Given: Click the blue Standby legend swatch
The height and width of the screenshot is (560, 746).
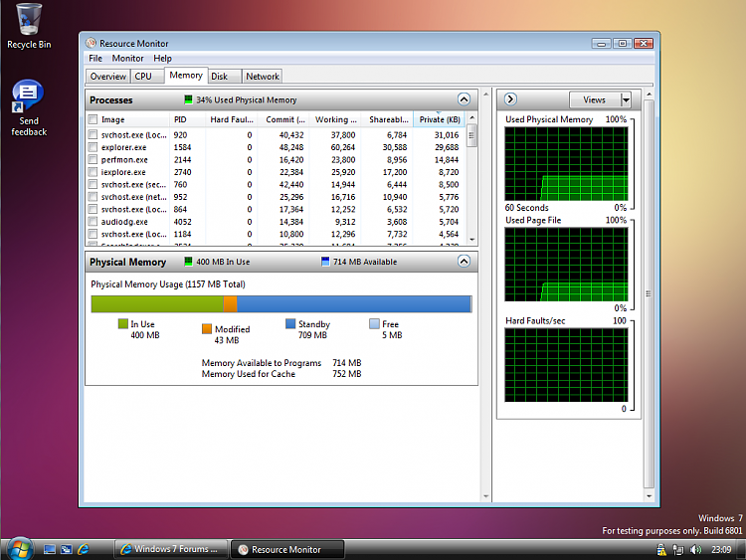Looking at the screenshot, I should click(290, 323).
